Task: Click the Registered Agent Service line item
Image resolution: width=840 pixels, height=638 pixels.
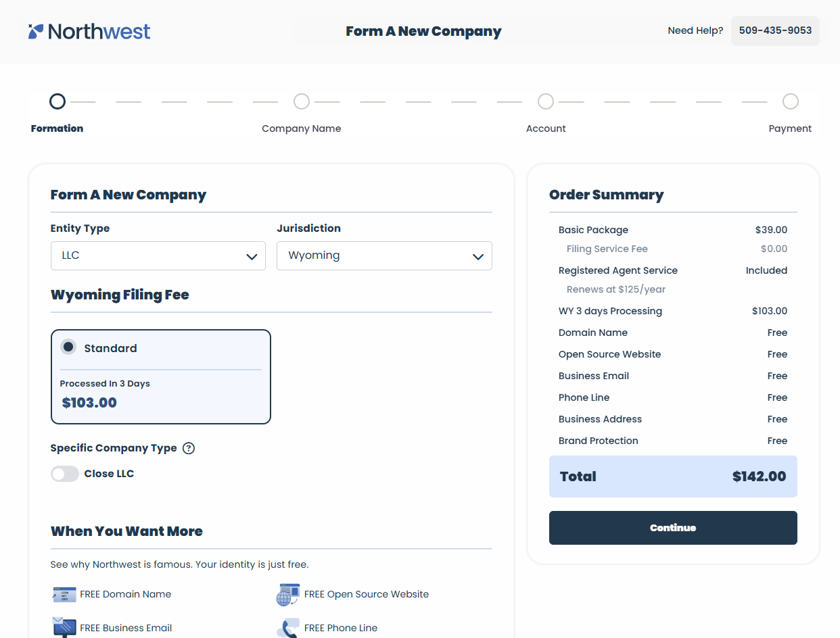Action: (673, 270)
